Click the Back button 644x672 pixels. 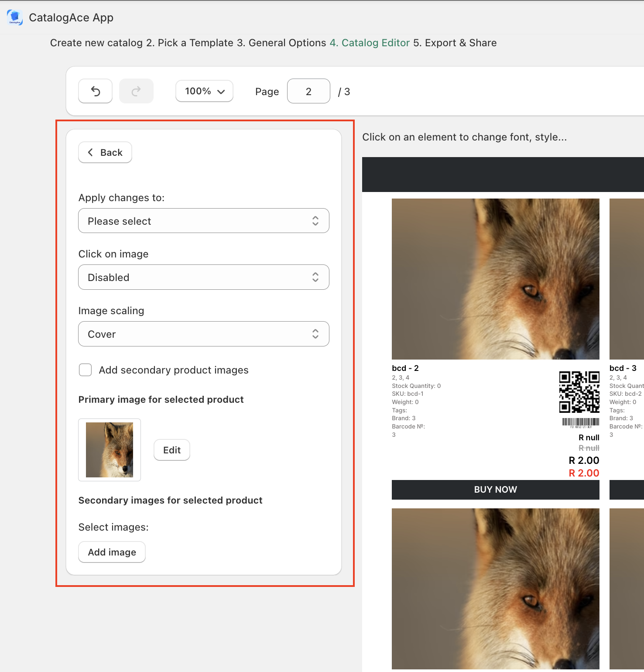[x=105, y=152]
